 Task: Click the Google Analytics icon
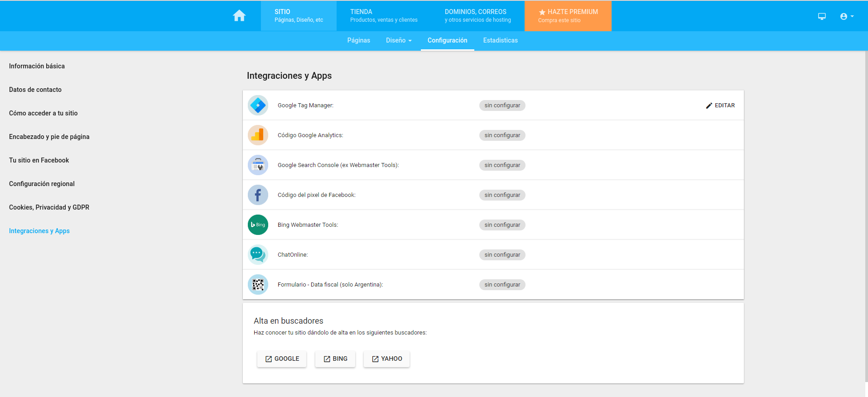(258, 135)
